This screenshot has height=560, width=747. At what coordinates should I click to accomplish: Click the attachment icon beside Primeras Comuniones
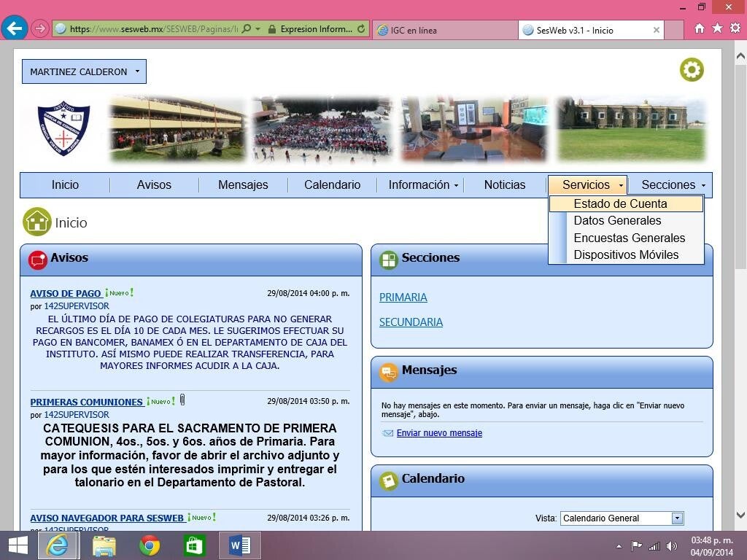182,400
